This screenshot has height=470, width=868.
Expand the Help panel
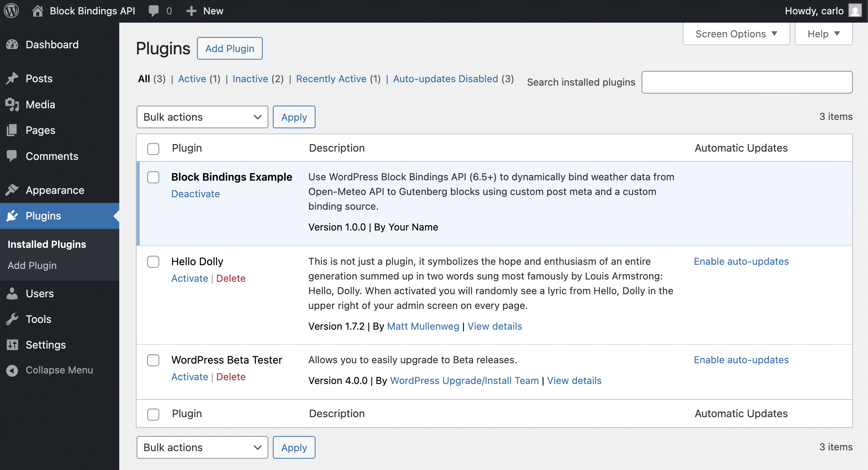[x=823, y=34]
